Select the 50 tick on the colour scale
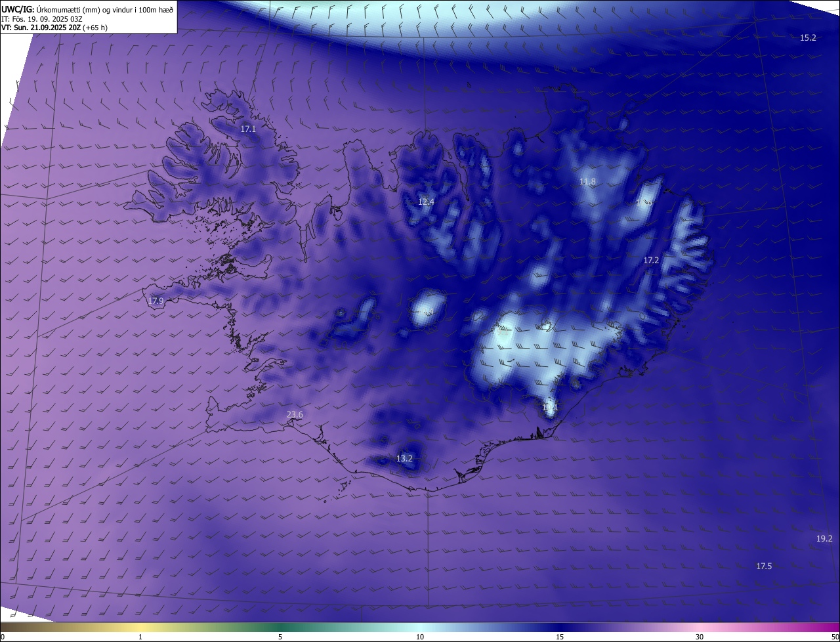The height and width of the screenshot is (642, 840). pos(835,637)
